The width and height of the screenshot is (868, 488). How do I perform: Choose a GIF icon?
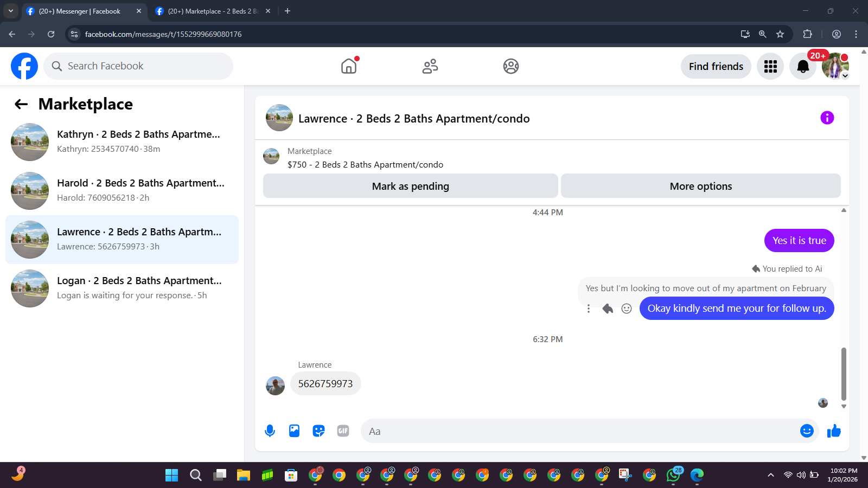point(343,431)
